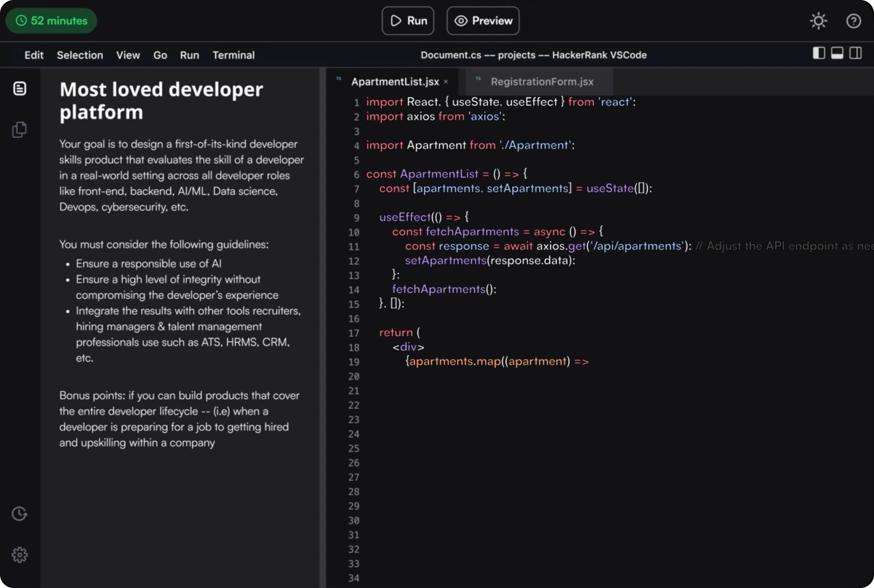Check the 52 minutes timer indicator

tap(51, 20)
